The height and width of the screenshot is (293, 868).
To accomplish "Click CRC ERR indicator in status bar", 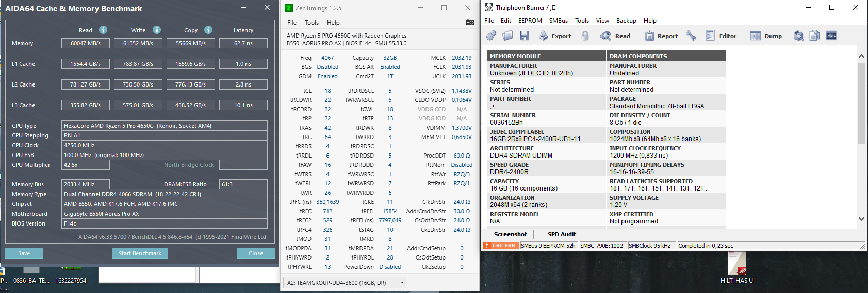I will (x=500, y=246).
